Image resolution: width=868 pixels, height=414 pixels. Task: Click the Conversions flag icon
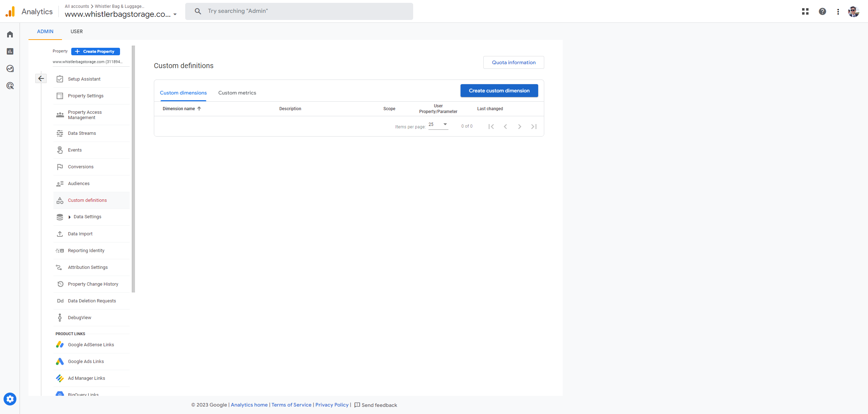(x=60, y=167)
